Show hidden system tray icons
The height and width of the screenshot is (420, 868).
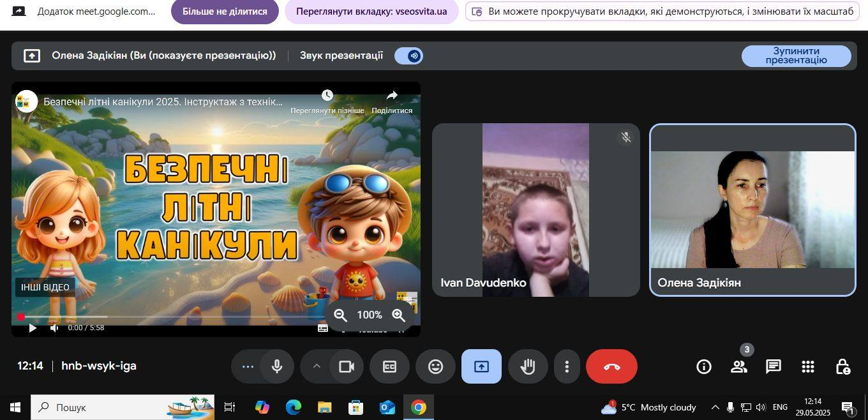coord(715,407)
